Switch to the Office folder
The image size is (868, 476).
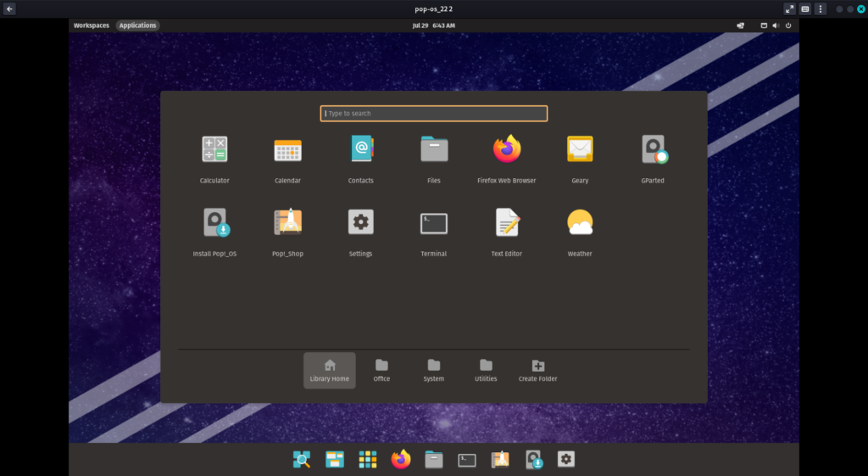coord(381,370)
